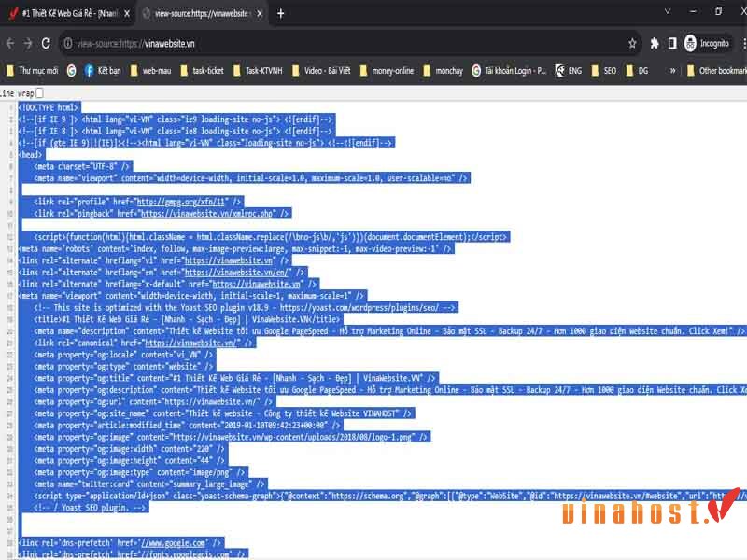This screenshot has width=747, height=560.
Task: Bookmark this page with the star icon
Action: point(632,44)
